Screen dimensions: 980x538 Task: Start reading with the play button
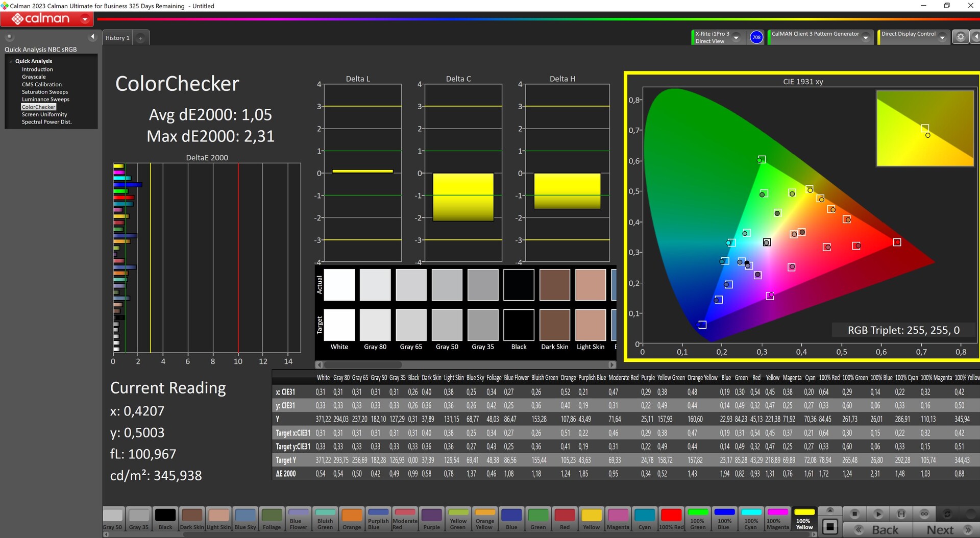[878, 513]
